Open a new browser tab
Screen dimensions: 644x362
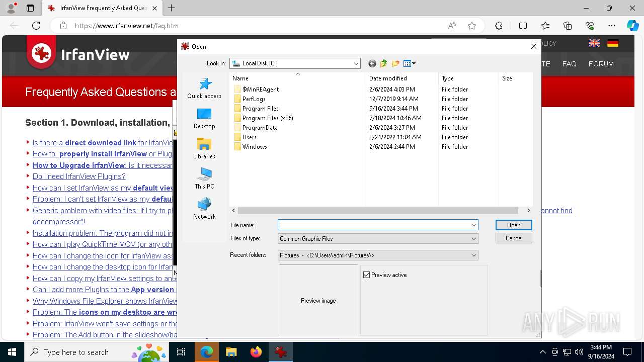click(x=172, y=8)
